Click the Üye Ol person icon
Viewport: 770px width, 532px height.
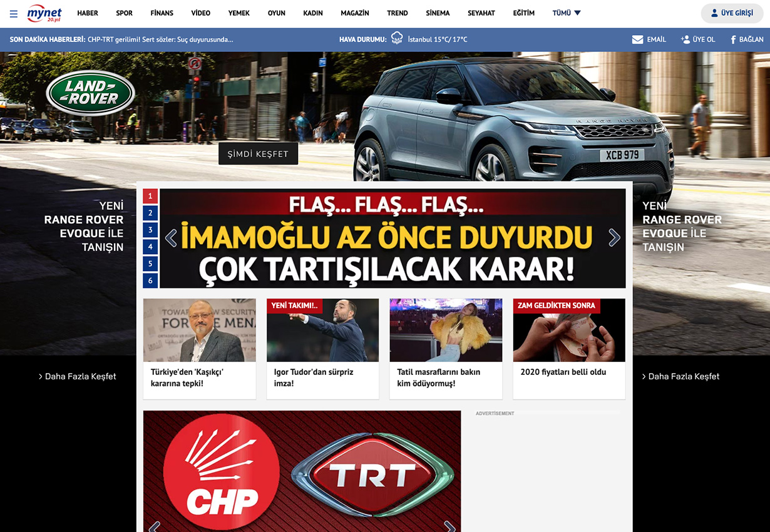pos(685,39)
